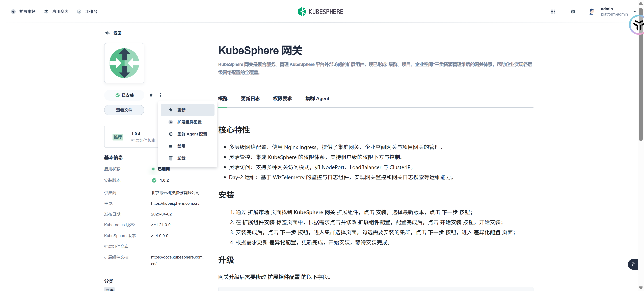Click the 应用商店 layers icon
The height and width of the screenshot is (291, 644).
[46, 12]
